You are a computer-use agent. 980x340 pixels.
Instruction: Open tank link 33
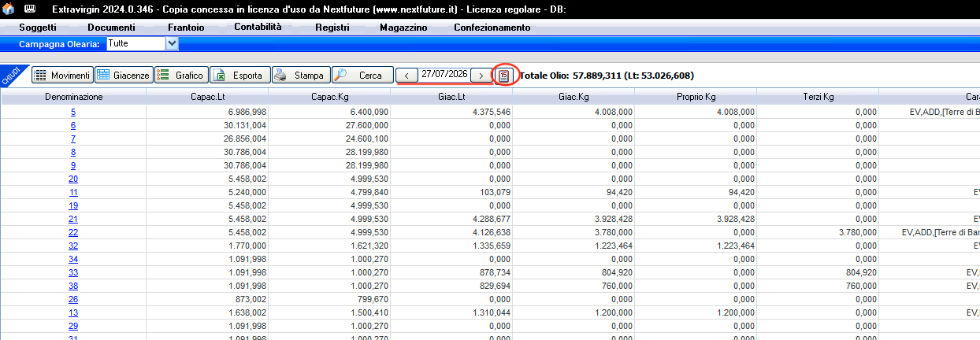coord(73,272)
